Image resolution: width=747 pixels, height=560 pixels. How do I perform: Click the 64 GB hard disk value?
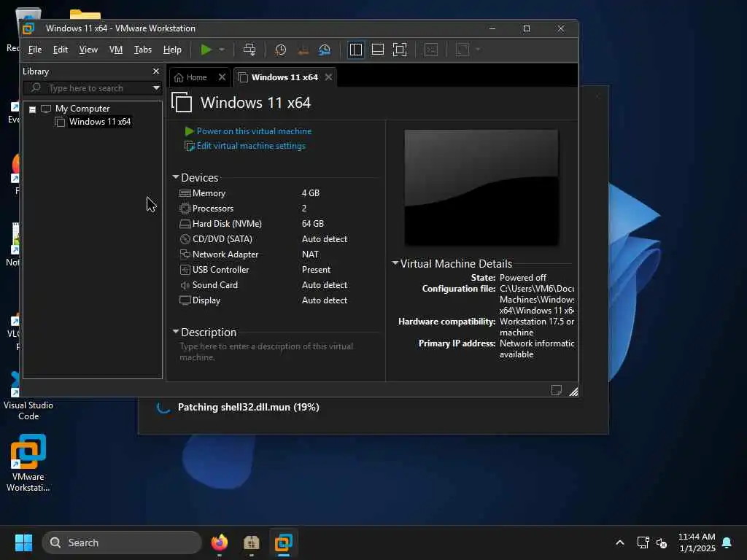[312, 224]
